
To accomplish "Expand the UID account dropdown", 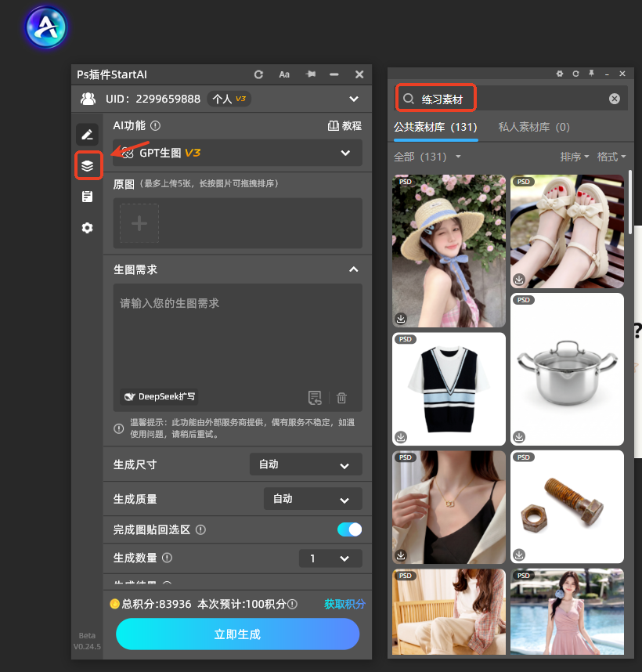I will point(354,99).
